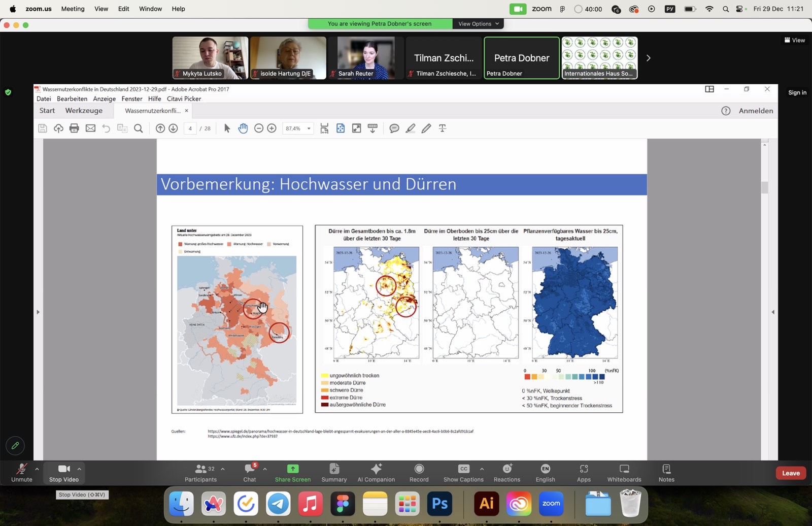Open annotation pencil tool
The width and height of the screenshot is (812, 526).
point(15,446)
